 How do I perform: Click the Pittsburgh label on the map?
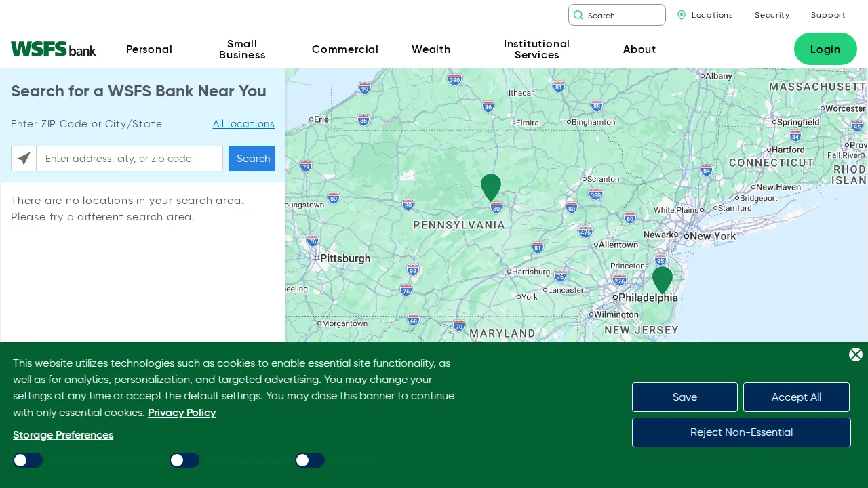(345, 258)
